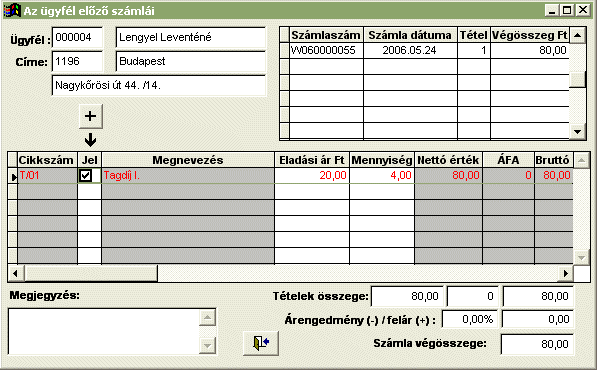Maximize the Az ügyfél előző számlái window
The height and width of the screenshot is (370, 597).
tap(567, 10)
